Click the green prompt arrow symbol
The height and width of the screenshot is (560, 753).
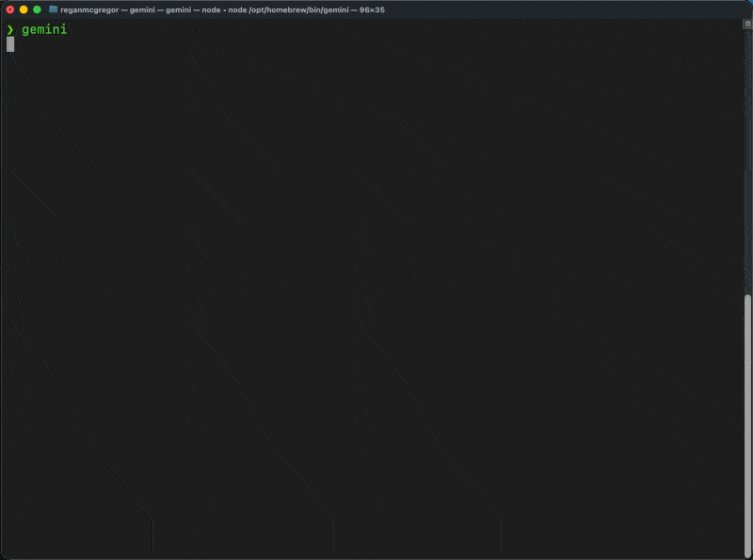coord(10,30)
